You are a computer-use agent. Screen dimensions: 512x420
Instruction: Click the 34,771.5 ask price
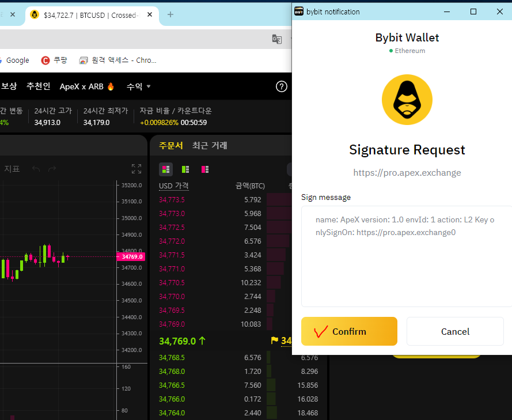click(x=172, y=255)
